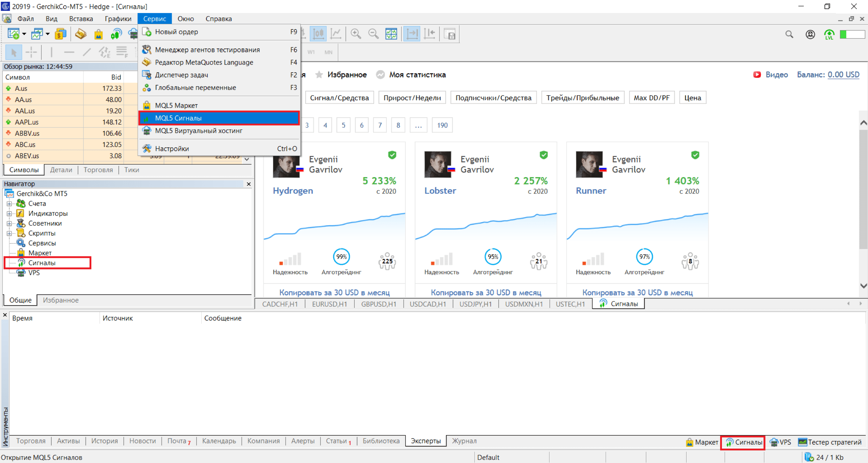This screenshot has height=463, width=868.
Task: Click the Zoom Out magnifier icon
Action: pos(373,34)
